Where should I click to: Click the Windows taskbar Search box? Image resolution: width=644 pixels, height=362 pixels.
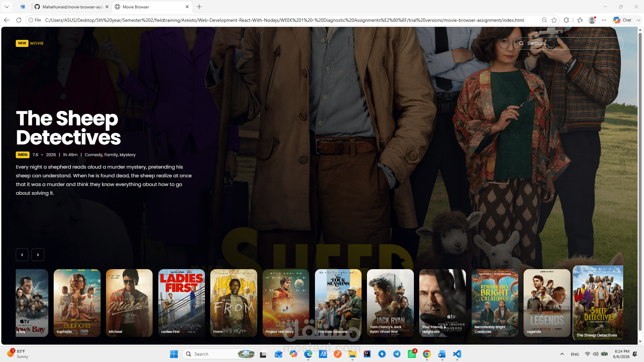click(219, 354)
